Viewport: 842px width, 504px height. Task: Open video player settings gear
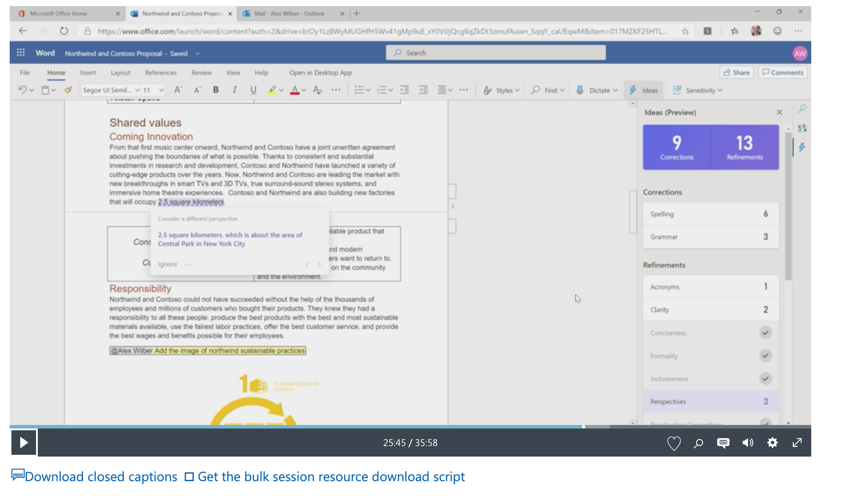tap(772, 443)
